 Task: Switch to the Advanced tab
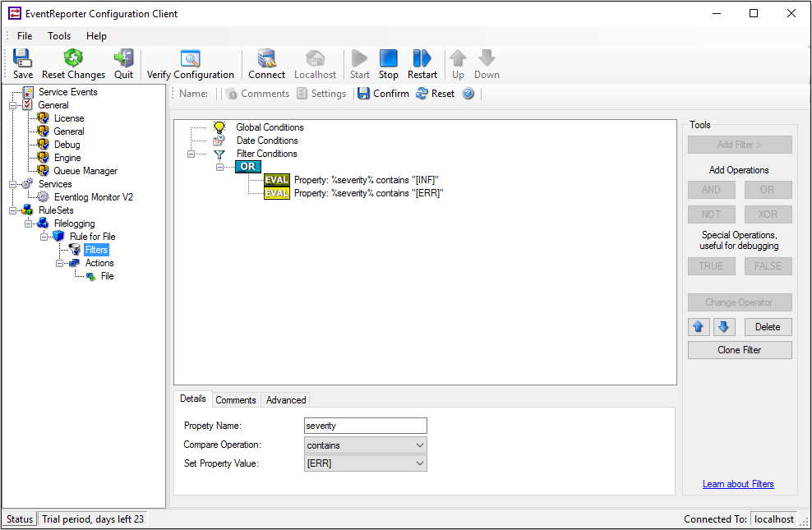[286, 400]
